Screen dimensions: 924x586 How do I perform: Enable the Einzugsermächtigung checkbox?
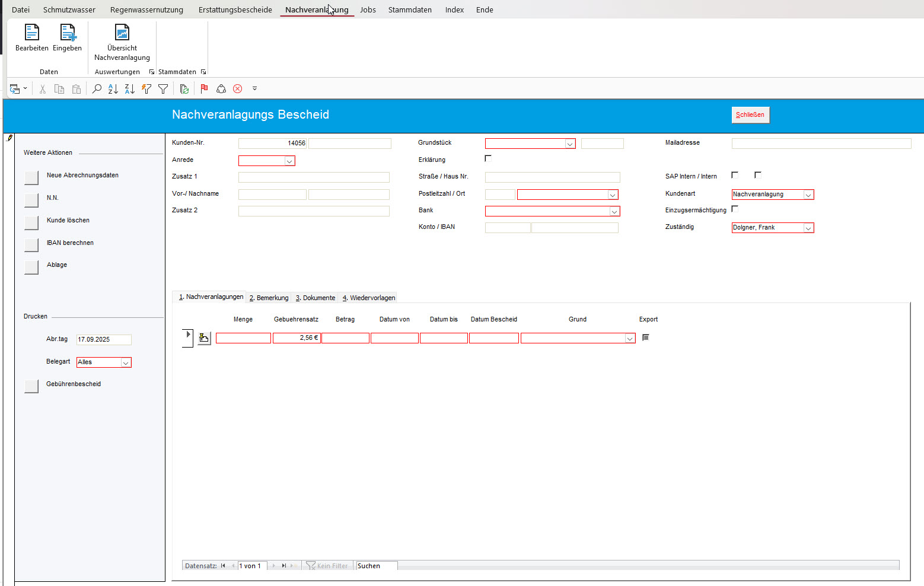click(735, 209)
